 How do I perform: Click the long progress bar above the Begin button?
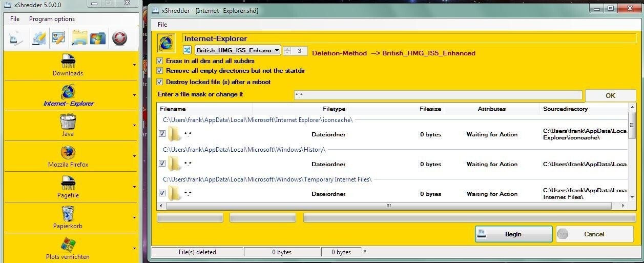tap(469, 218)
